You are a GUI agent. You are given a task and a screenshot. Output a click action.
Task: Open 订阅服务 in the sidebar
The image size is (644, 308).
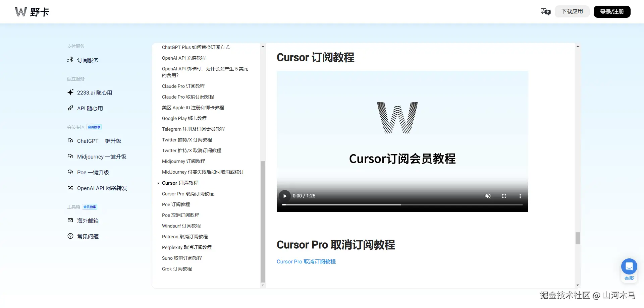(x=88, y=60)
